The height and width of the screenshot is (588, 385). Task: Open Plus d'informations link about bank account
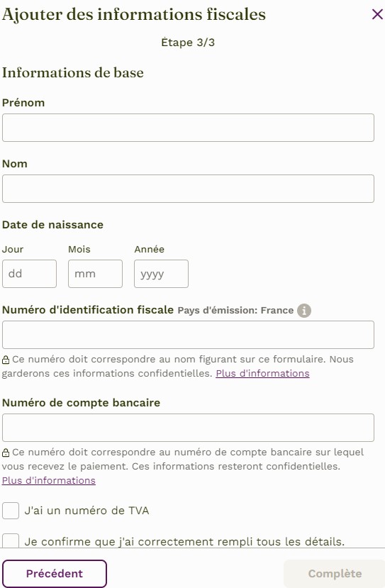coord(49,481)
